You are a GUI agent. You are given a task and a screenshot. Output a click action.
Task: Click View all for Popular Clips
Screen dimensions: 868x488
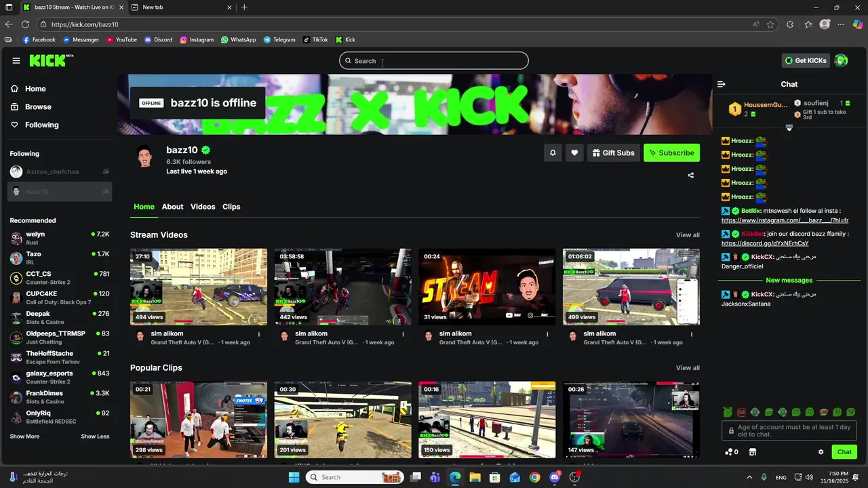(x=688, y=368)
